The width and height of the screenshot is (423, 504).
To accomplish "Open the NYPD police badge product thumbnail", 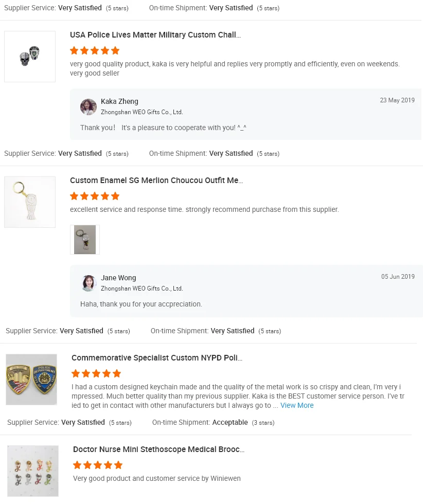I will (31, 380).
